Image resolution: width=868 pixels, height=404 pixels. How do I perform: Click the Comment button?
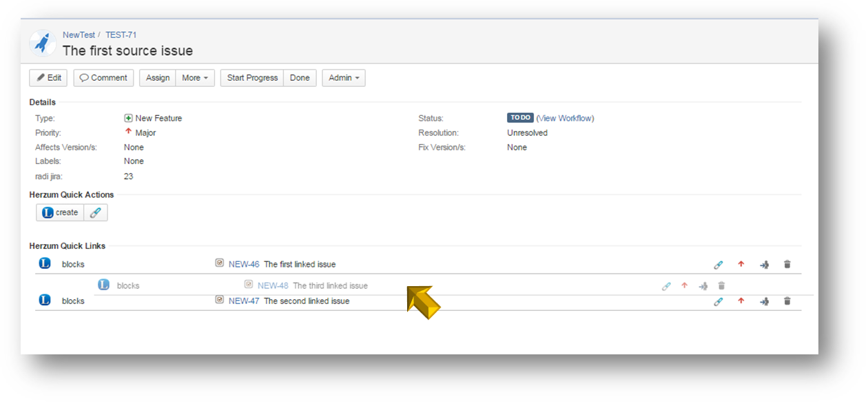103,78
